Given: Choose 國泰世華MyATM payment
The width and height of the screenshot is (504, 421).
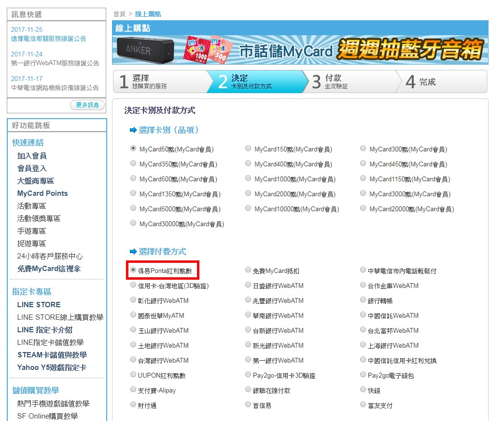Looking at the screenshot, I should 133,315.
